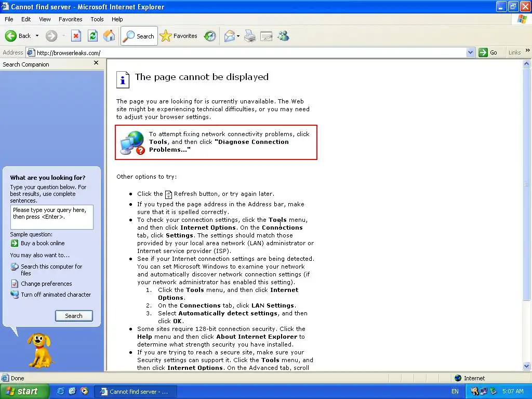Image resolution: width=532 pixels, height=399 pixels.
Task: Click the animated dog character
Action: [x=40, y=350]
